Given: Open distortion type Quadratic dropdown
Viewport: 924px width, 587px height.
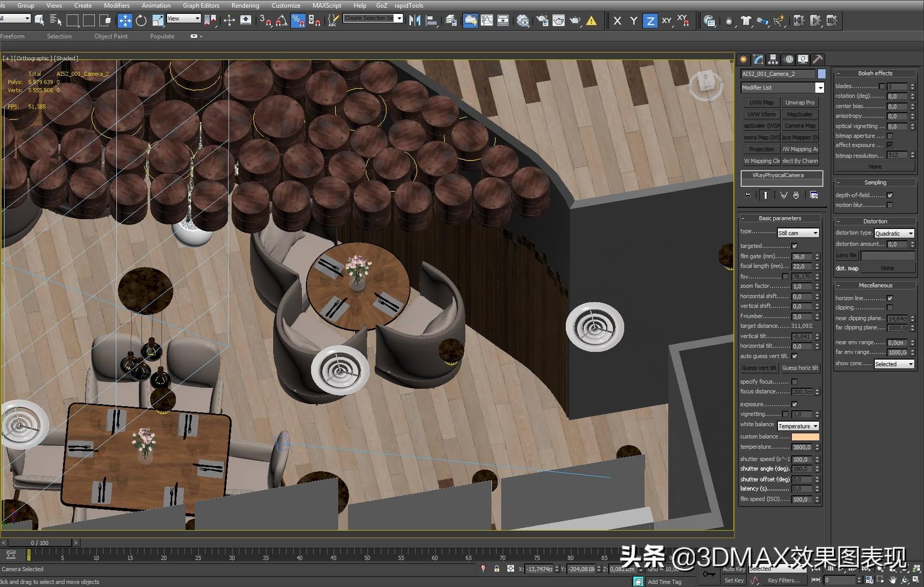Looking at the screenshot, I should click(894, 234).
